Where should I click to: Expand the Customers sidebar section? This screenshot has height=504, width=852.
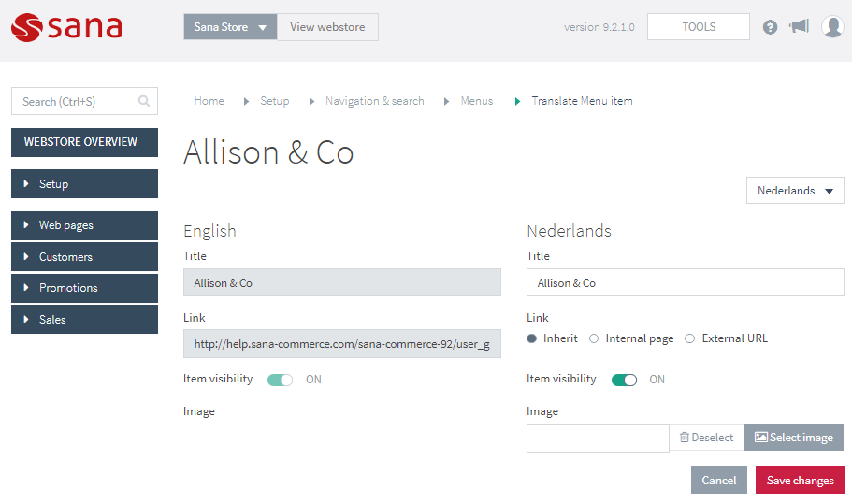coord(84,257)
